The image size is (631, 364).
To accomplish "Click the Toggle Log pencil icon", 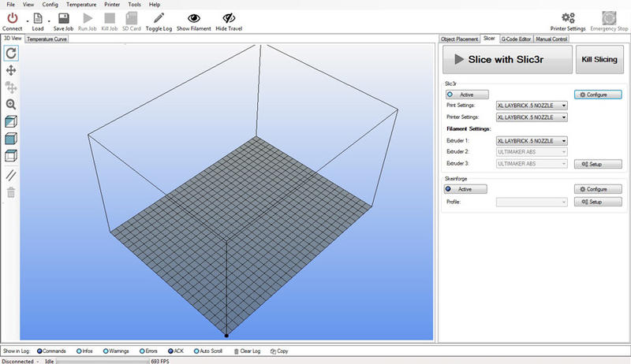I will (159, 17).
